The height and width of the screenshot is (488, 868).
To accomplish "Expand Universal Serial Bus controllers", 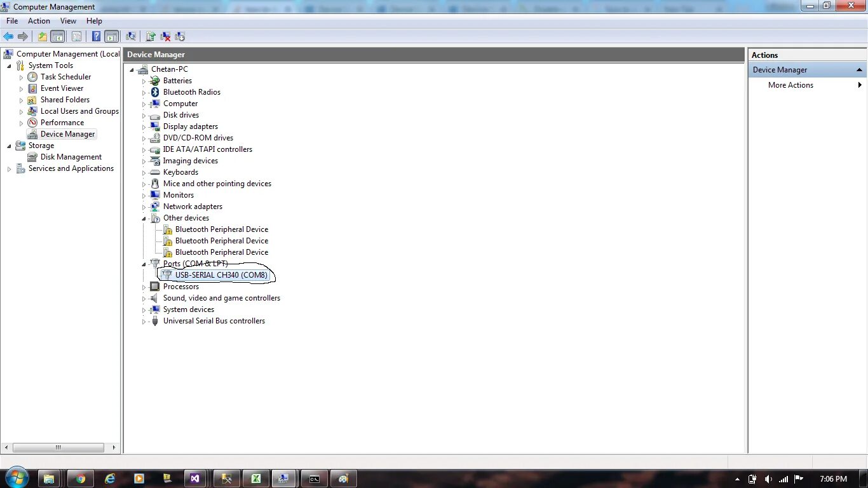I will tap(144, 322).
